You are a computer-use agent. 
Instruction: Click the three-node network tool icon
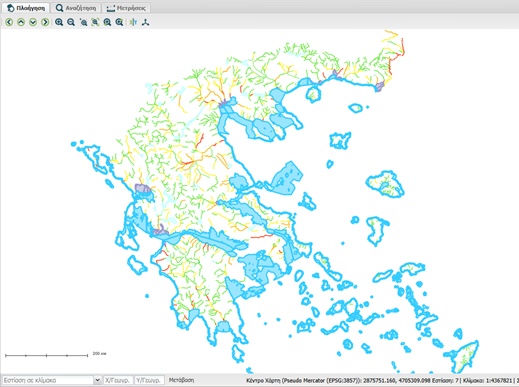pos(145,22)
